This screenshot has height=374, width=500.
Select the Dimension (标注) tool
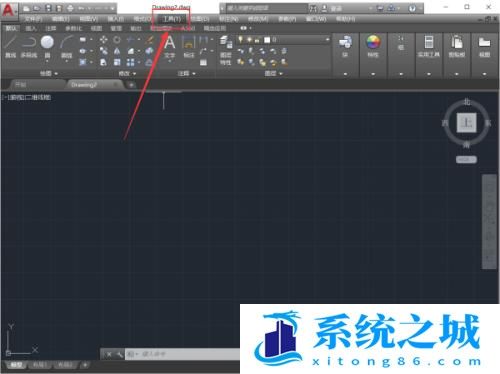point(189,47)
